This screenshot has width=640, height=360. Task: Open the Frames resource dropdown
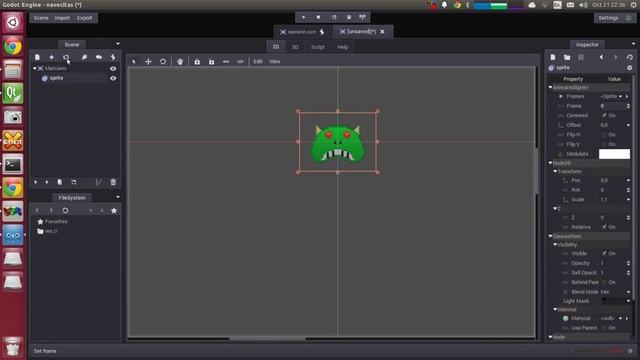point(620,97)
